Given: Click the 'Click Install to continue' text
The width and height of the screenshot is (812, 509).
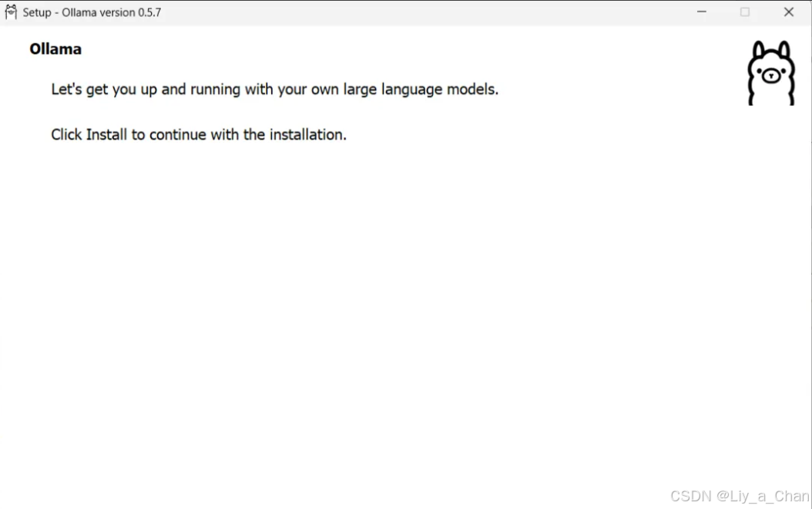Looking at the screenshot, I should click(198, 135).
